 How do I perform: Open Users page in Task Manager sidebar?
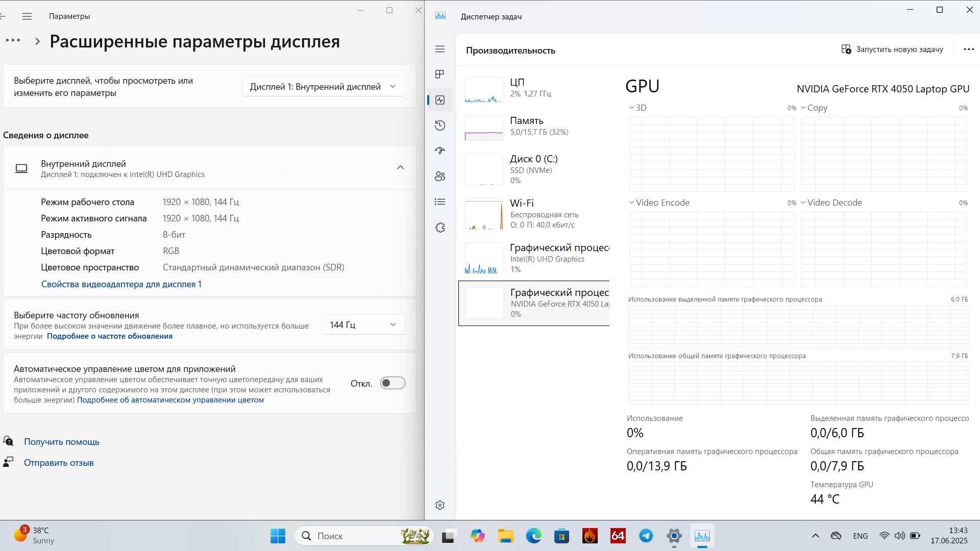440,177
